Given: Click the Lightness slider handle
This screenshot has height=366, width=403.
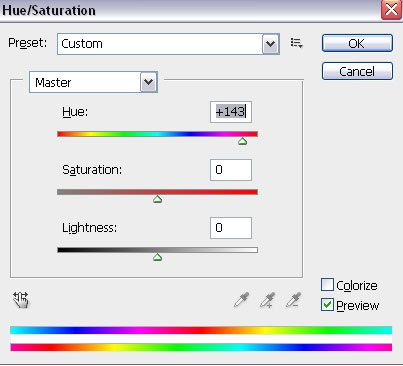Looking at the screenshot, I should coord(157,257).
